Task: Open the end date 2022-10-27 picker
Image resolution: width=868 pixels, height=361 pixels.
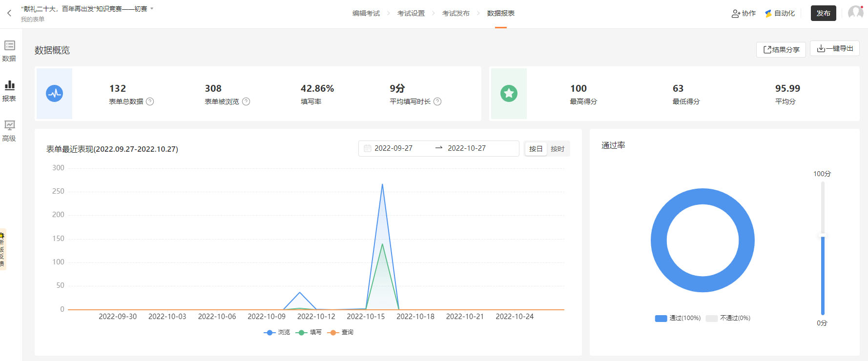Action: point(466,148)
